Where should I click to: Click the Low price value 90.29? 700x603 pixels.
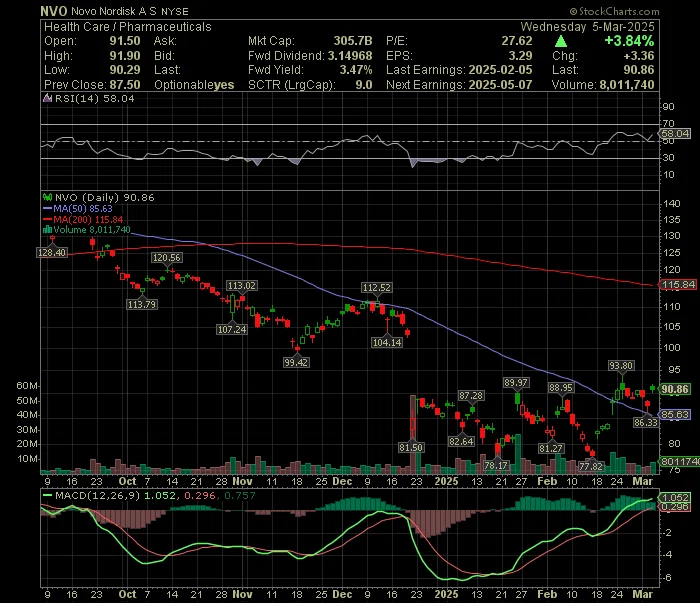coord(125,70)
